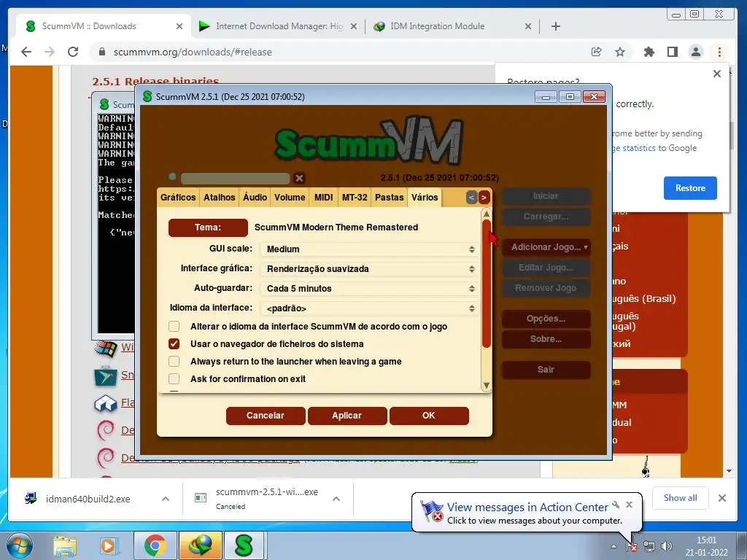Open the Gráficos tab

[178, 198]
